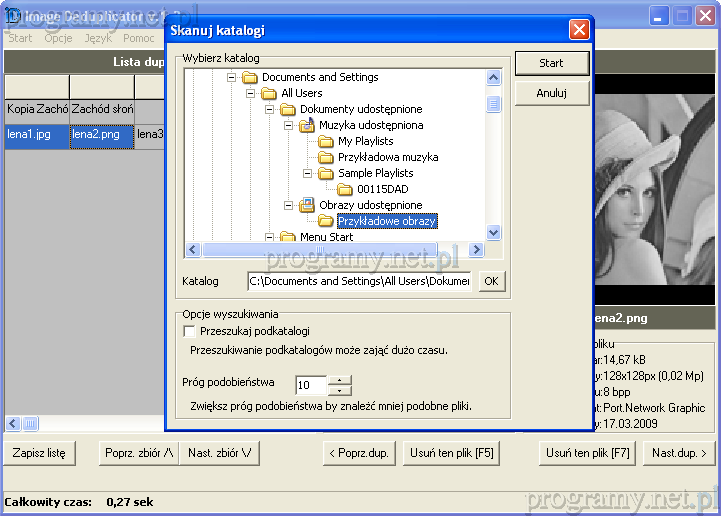
Task: Collapse the Muzyka udostępniona tree node
Action: pos(288,125)
